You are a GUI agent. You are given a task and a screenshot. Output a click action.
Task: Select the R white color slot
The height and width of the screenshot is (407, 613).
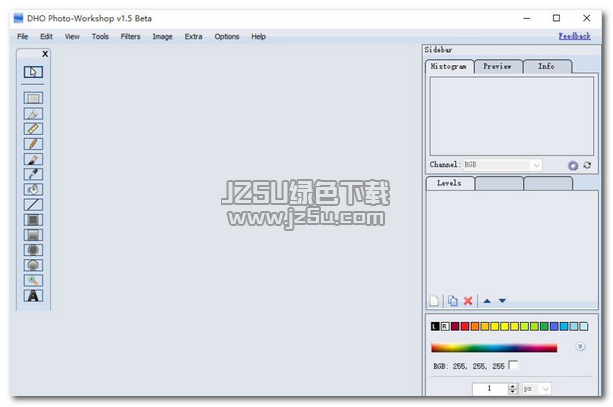(x=445, y=326)
